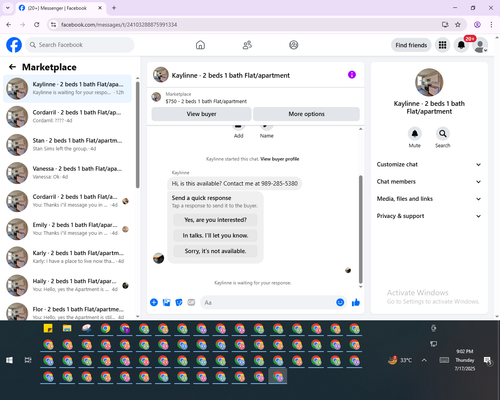Click the Chrome address bar URL
This screenshot has height=400, width=500.
(119, 25)
